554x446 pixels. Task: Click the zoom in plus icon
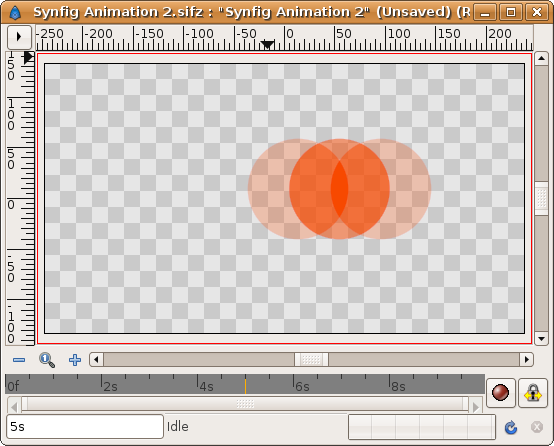click(75, 360)
